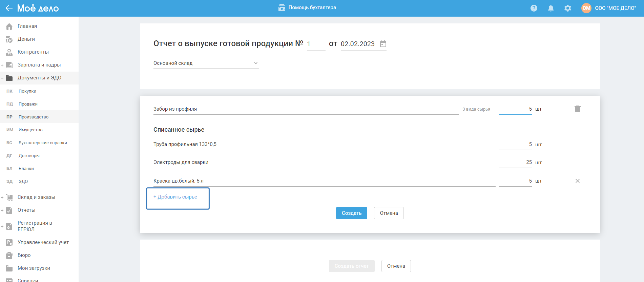
Task: Open settings gear in header
Action: click(568, 8)
